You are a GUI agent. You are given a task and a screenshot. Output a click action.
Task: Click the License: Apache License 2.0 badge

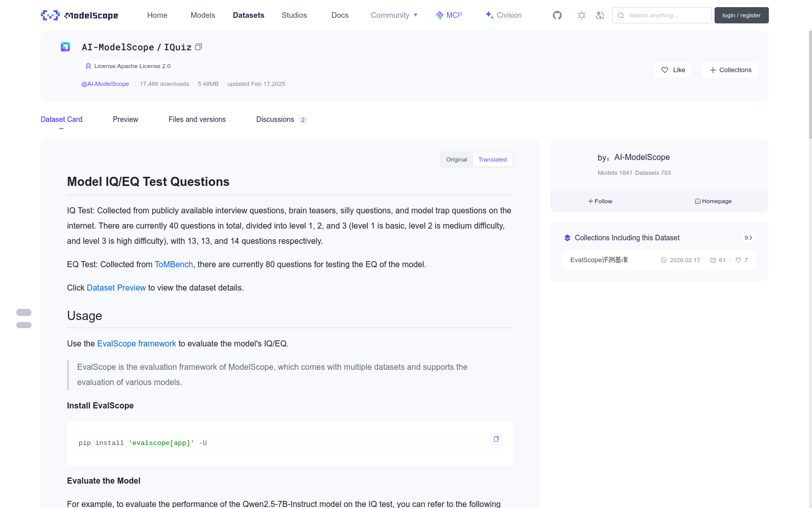(127, 66)
